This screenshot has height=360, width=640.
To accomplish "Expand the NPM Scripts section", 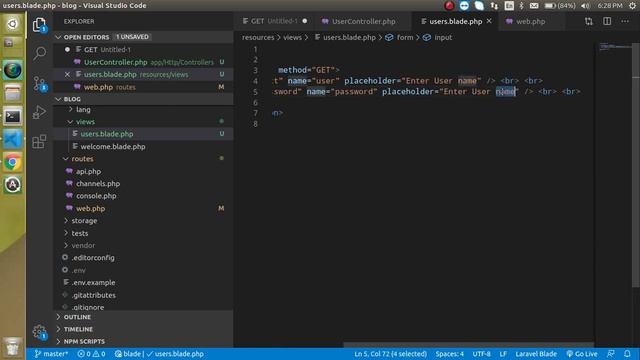I will 143,341.
